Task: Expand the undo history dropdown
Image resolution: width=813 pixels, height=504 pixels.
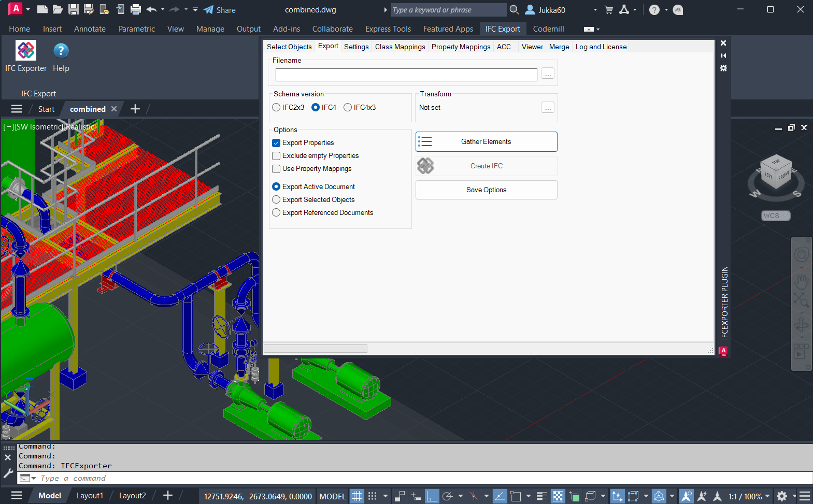Action: [x=163, y=9]
